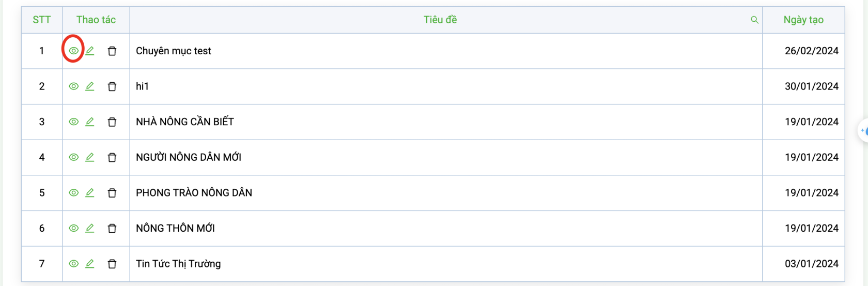Edit 'PHONG TRÀO NÔNG DÂN' row
This screenshot has width=868, height=286.
pos(90,192)
